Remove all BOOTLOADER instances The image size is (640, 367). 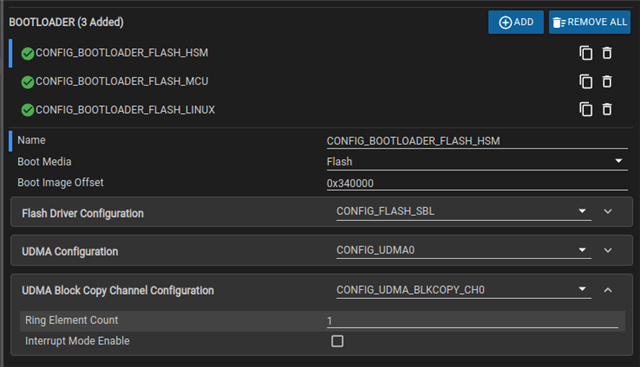tap(589, 22)
